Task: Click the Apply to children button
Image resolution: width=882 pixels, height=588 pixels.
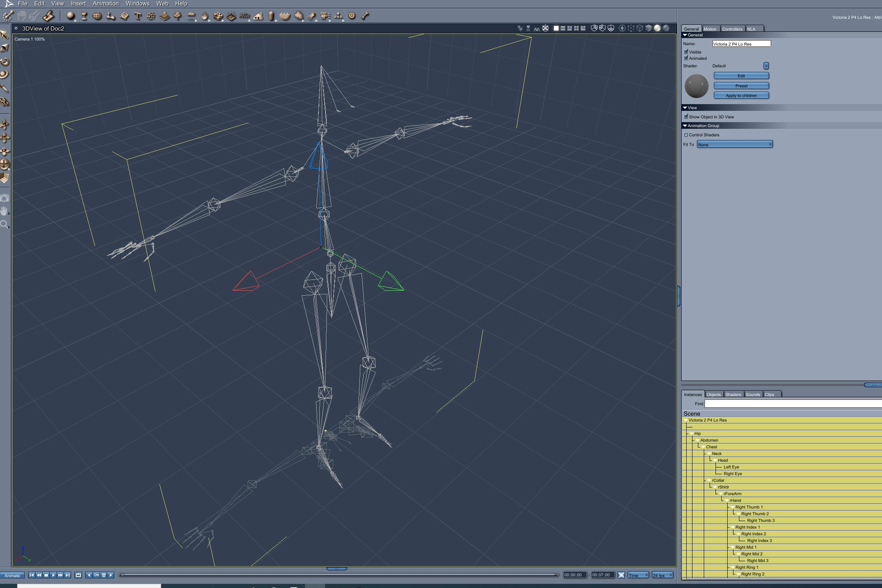Action: click(x=741, y=95)
